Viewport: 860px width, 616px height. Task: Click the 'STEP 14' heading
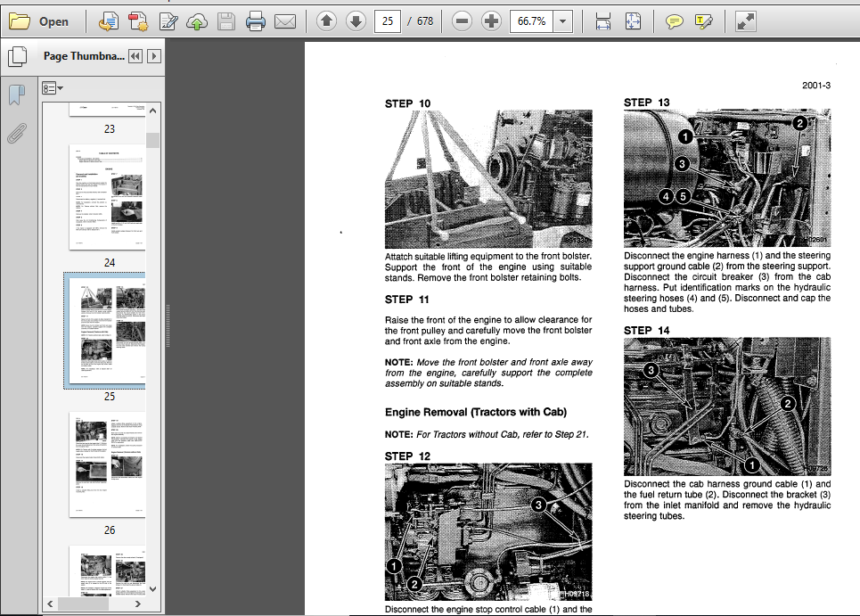click(x=647, y=331)
